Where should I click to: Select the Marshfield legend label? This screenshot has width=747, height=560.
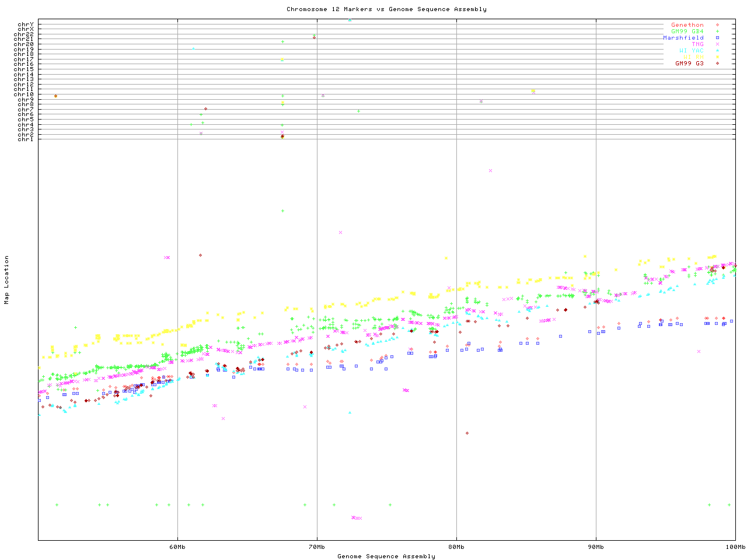tap(683, 38)
